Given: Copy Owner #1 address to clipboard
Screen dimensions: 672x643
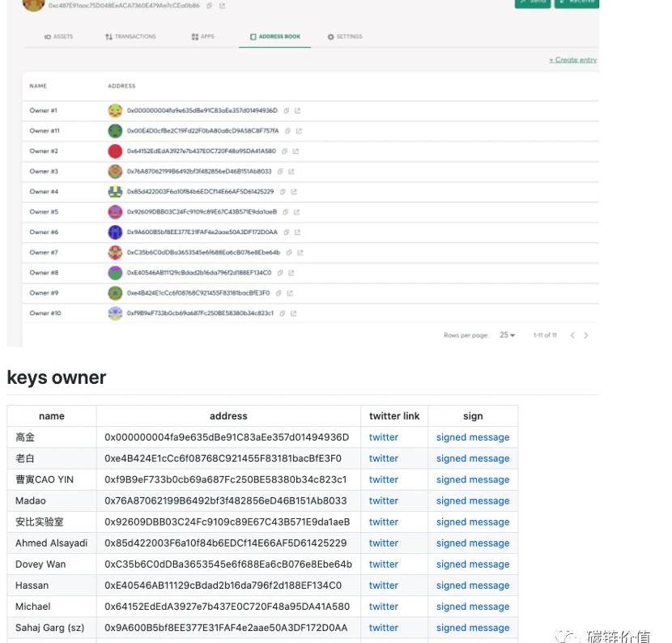Looking at the screenshot, I should click(x=285, y=111).
